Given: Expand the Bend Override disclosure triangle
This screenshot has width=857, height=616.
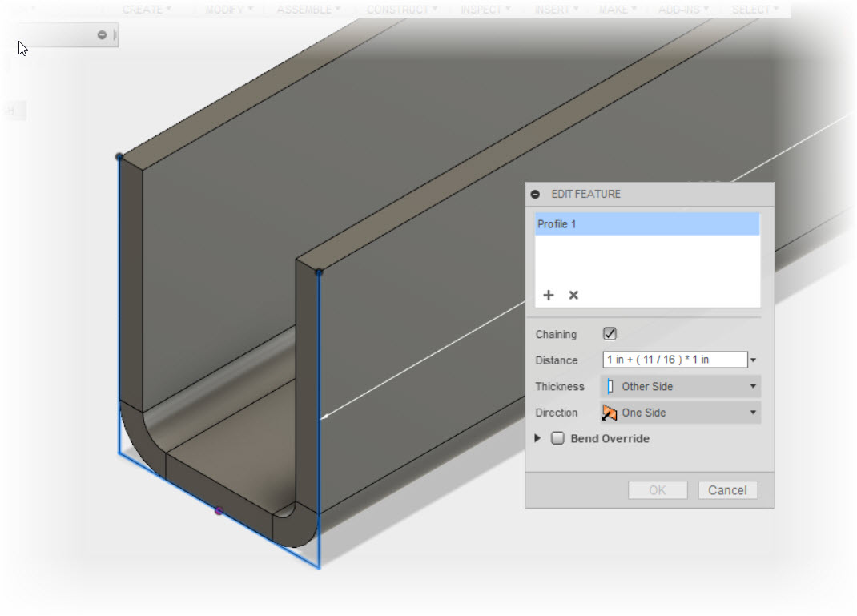Looking at the screenshot, I should pyautogui.click(x=537, y=438).
